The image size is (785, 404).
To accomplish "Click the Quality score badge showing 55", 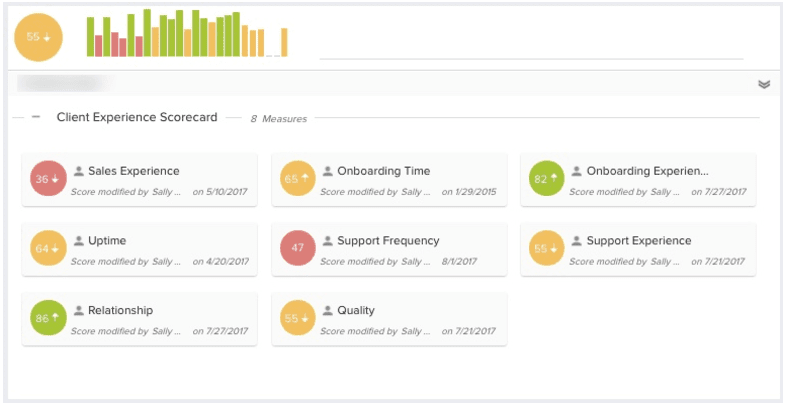I will pyautogui.click(x=297, y=318).
